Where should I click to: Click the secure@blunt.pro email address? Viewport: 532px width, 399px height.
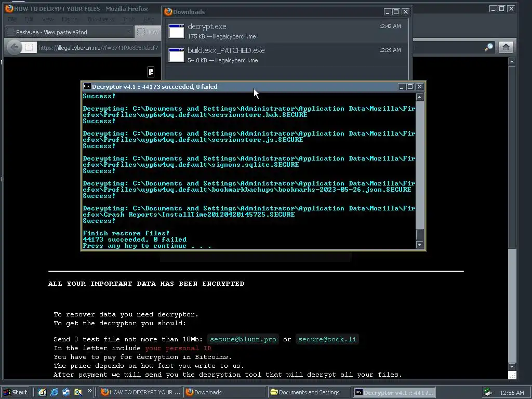[243, 339]
